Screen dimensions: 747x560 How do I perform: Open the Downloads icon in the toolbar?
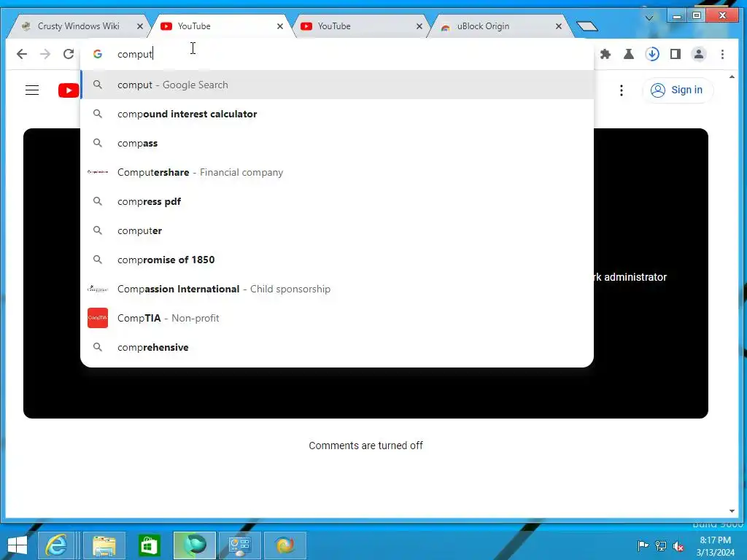pos(652,54)
